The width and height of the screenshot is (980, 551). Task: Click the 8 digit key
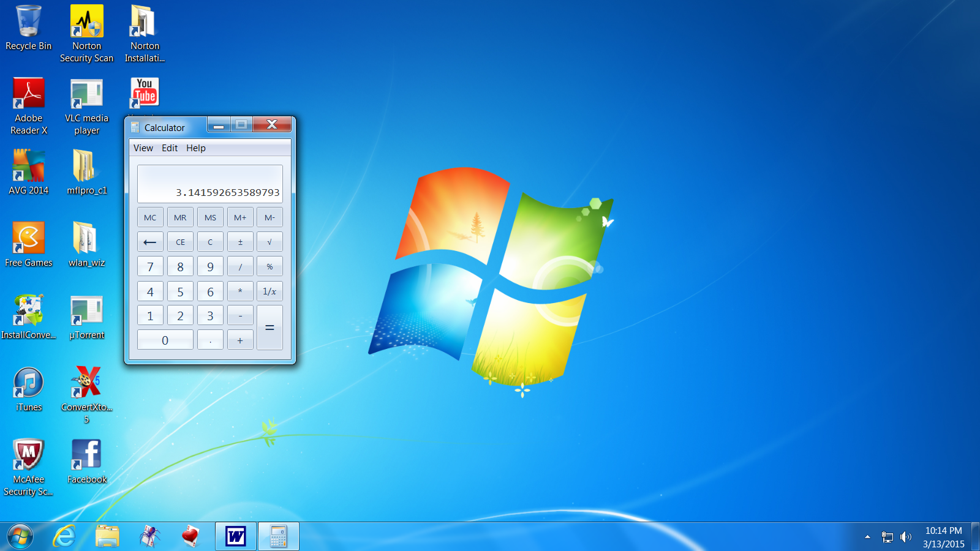pyautogui.click(x=180, y=266)
